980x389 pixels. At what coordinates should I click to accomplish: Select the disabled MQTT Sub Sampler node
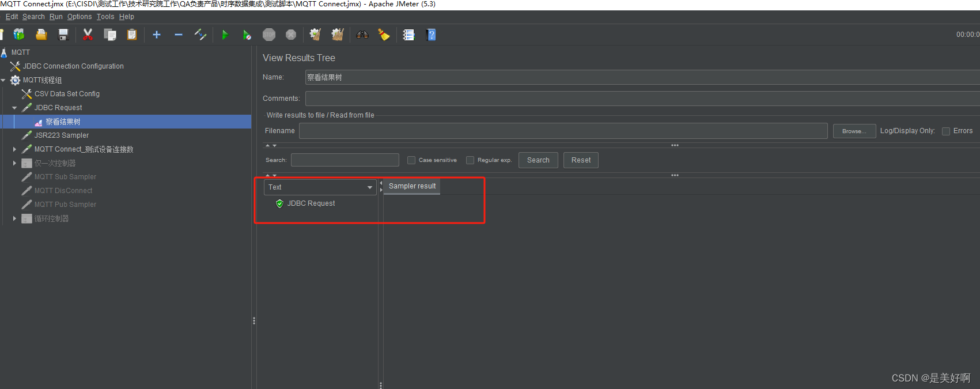(x=65, y=177)
